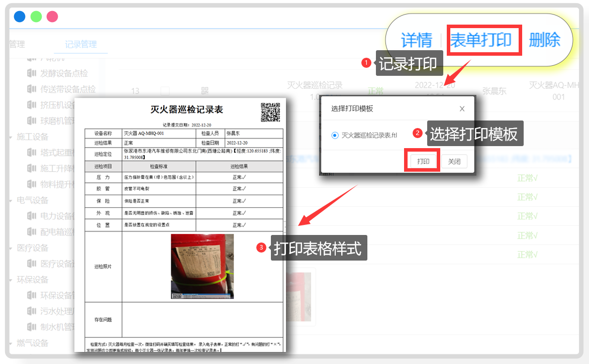Close the 选择打印模板 dialog with X
Image resolution: width=589 pixels, height=364 pixels.
click(x=462, y=109)
